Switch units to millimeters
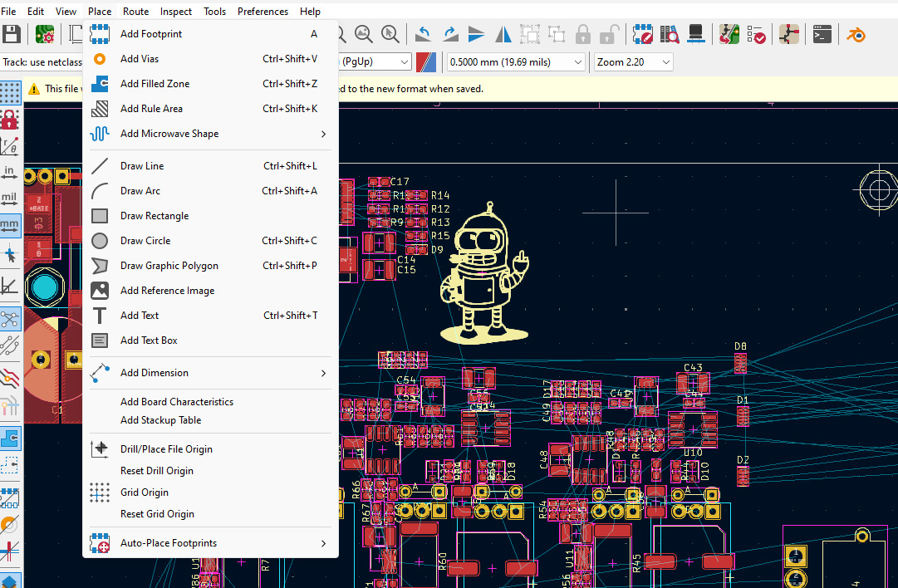 pos(10,226)
